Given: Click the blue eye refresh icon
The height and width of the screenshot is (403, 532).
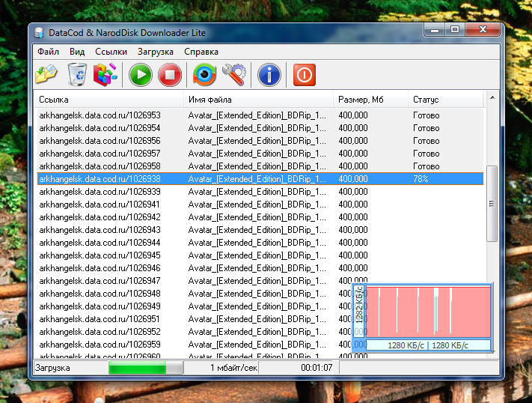Looking at the screenshot, I should coord(204,74).
